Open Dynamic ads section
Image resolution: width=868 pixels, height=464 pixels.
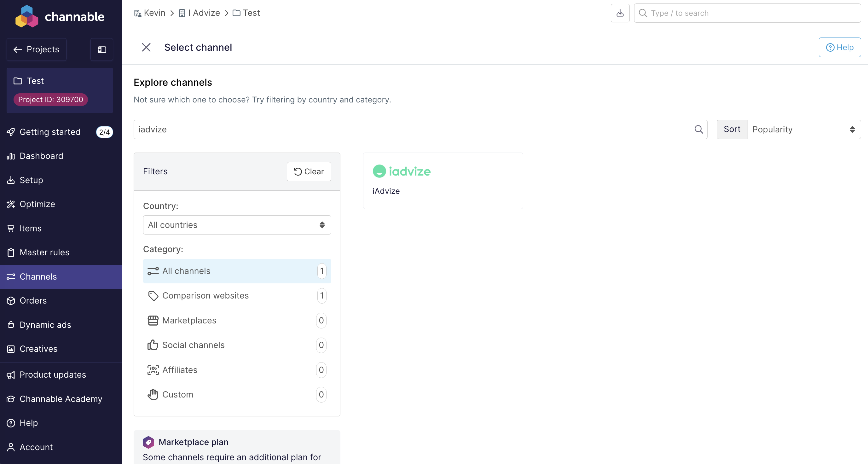tap(45, 324)
